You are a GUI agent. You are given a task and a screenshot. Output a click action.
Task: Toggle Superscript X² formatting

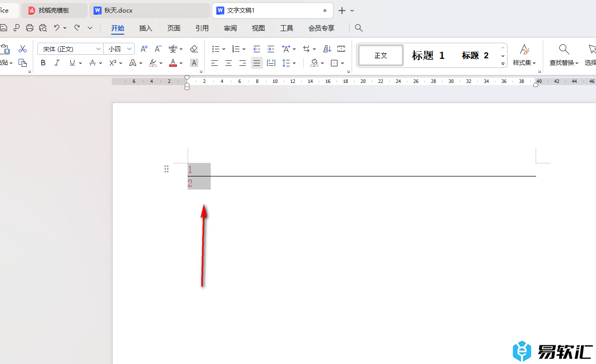113,63
